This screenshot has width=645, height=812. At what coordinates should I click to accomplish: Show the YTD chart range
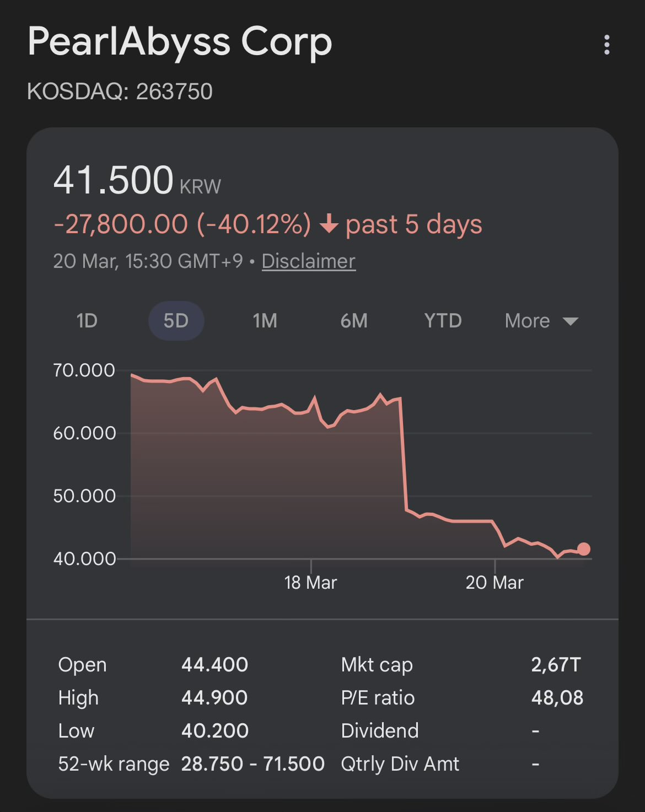443,321
